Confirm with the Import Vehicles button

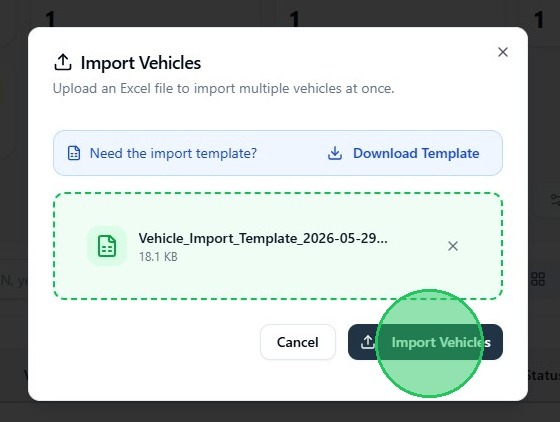coord(425,342)
